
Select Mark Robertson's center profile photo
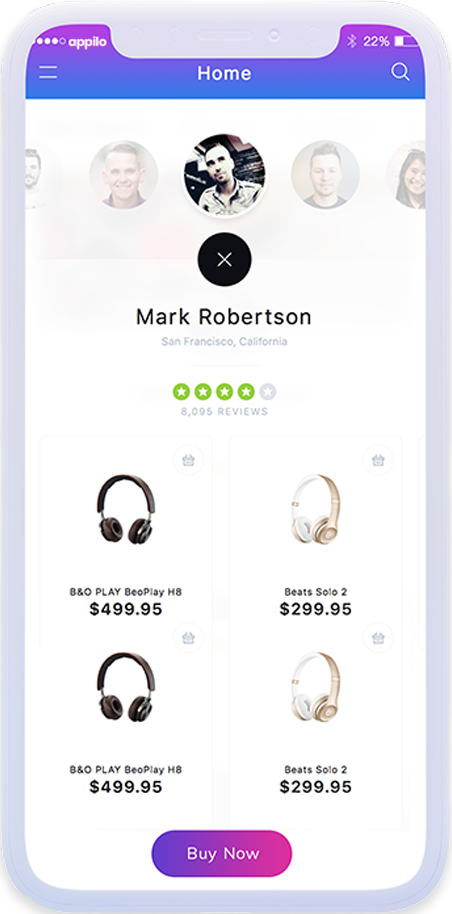pos(225,175)
